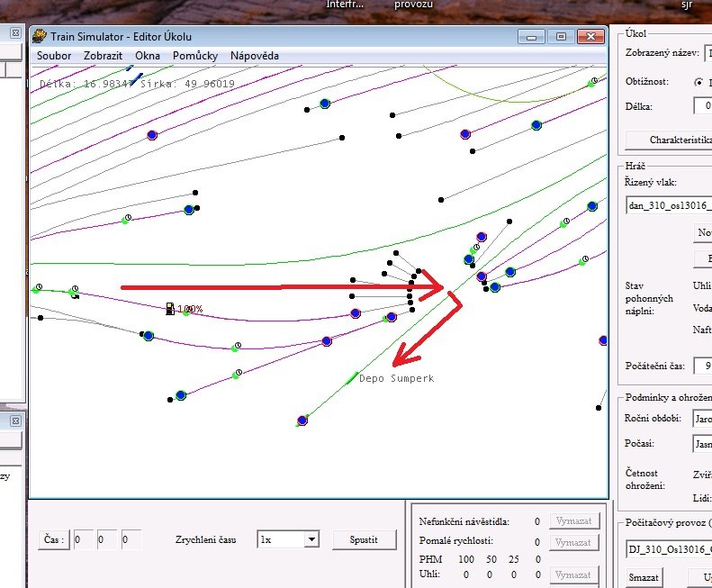Select the DJ_310_Os13016 computer traffic entry
The width and height of the screenshot is (712, 588).
669,550
